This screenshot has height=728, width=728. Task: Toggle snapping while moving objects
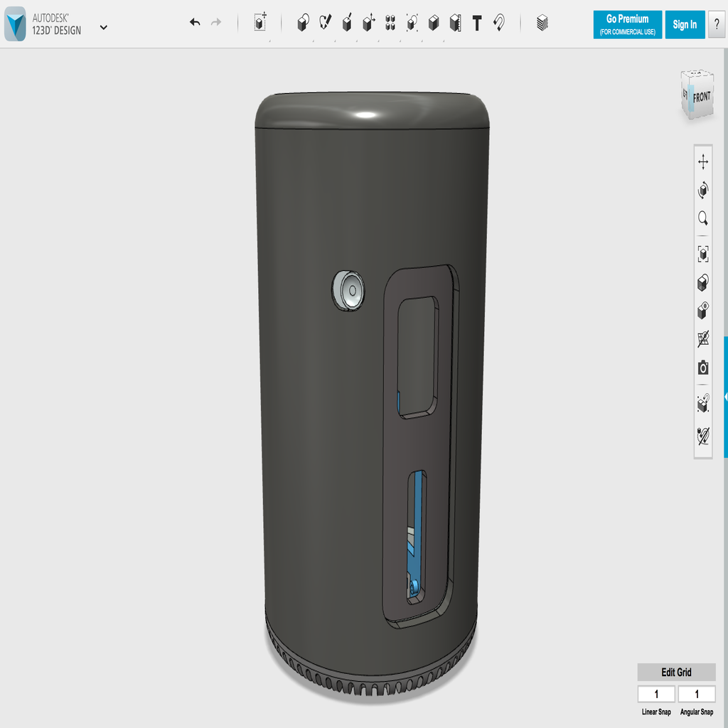click(703, 404)
